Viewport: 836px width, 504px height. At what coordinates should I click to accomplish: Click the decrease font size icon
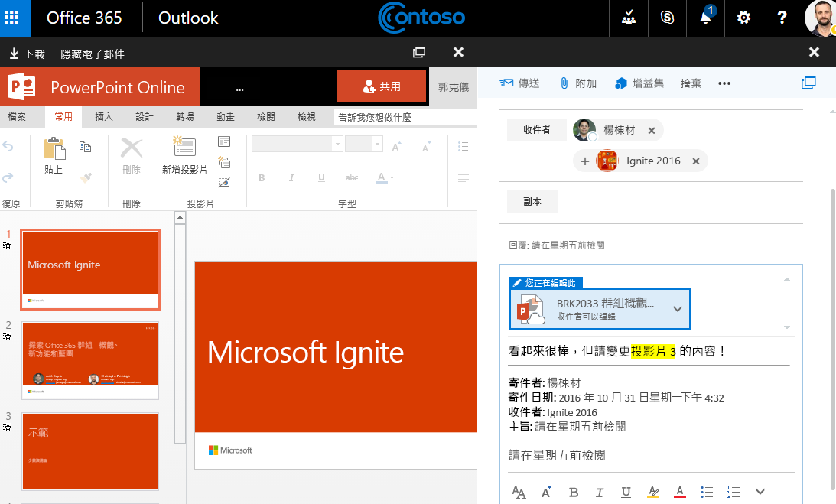click(426, 147)
